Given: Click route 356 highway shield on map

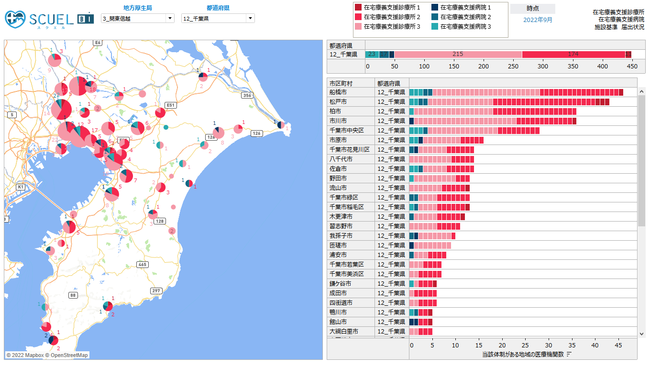Looking at the screenshot, I should point(247,95).
